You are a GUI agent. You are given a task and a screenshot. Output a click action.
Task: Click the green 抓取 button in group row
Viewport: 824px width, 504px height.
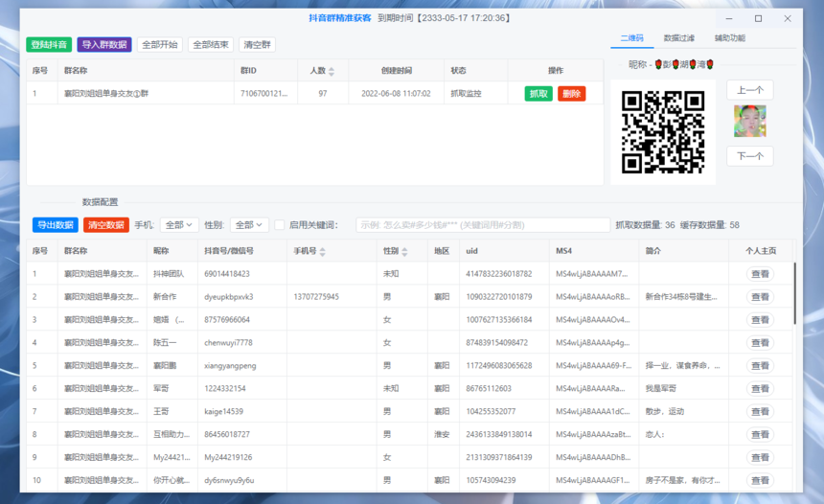pos(538,94)
